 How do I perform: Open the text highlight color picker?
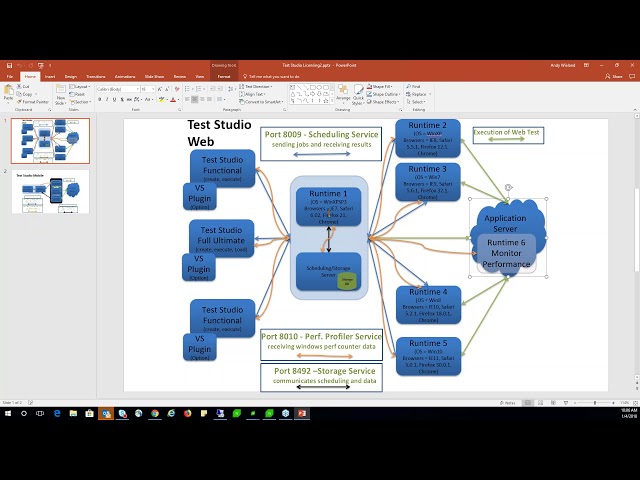click(162, 100)
